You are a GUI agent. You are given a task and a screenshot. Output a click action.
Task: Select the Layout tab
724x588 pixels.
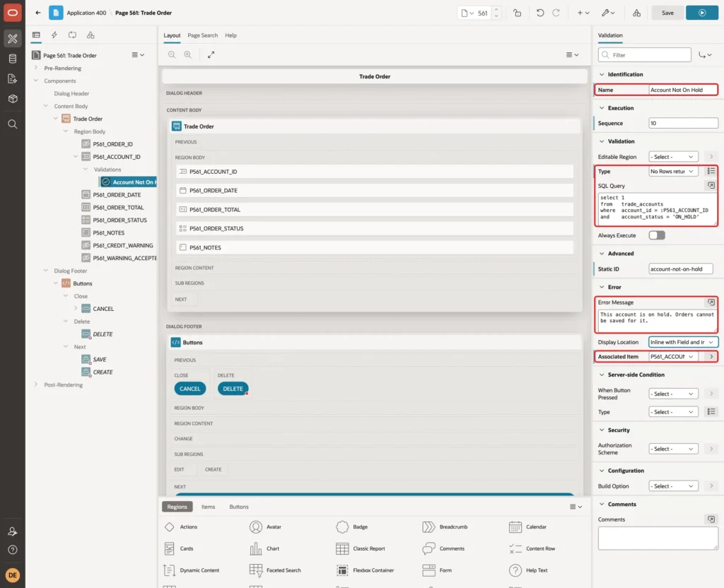pyautogui.click(x=172, y=35)
